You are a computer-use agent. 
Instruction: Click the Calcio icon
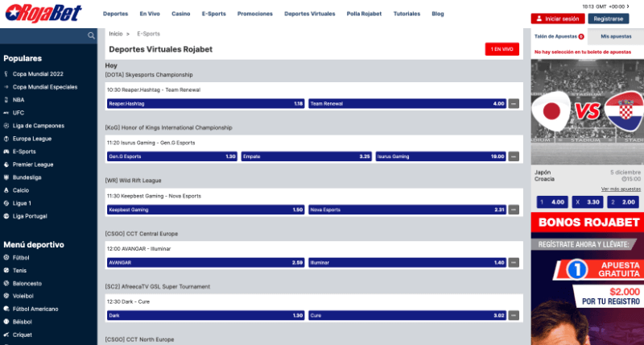click(6, 190)
